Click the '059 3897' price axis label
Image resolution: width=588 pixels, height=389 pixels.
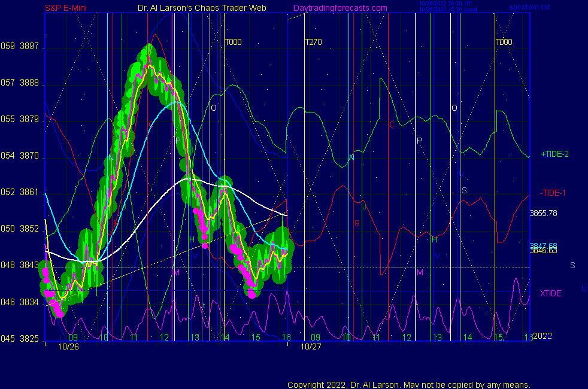click(x=20, y=46)
